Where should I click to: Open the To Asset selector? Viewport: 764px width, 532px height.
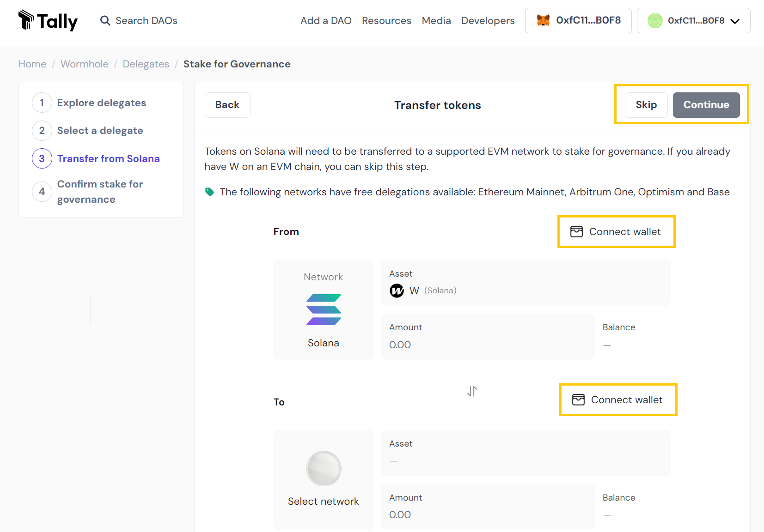pyautogui.click(x=526, y=453)
